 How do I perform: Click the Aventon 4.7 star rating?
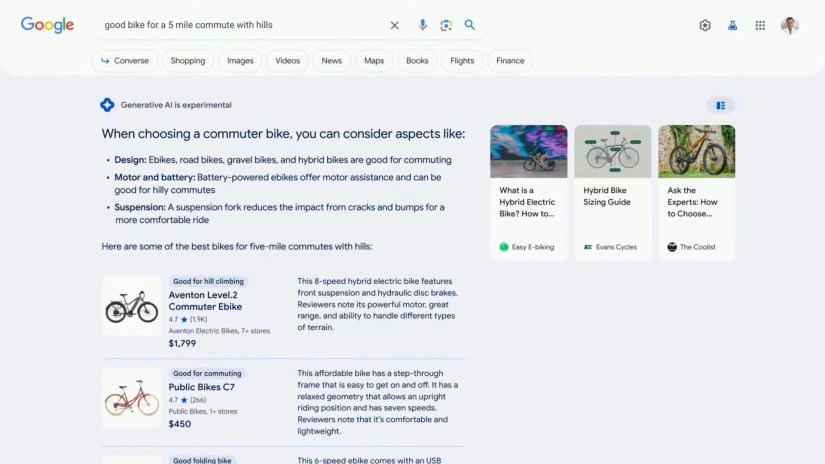(x=188, y=319)
